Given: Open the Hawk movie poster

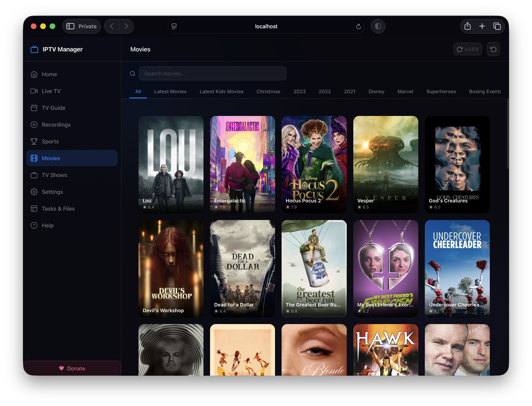Looking at the screenshot, I should (x=385, y=350).
